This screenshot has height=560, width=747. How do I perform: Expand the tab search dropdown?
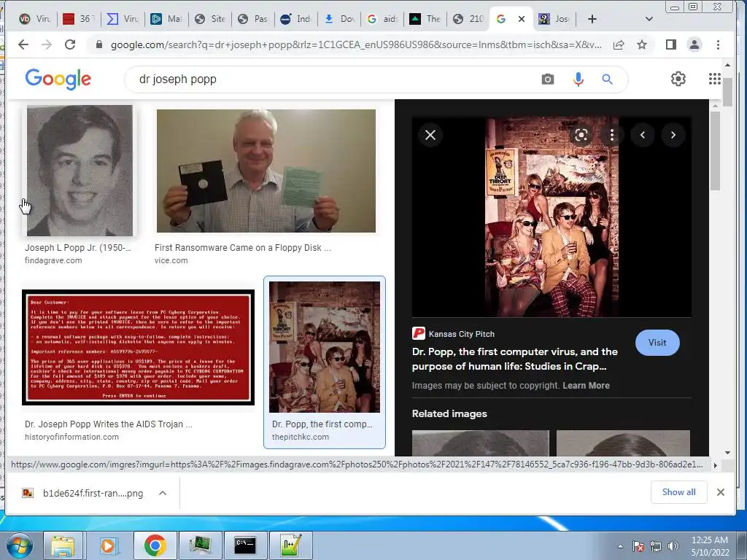[x=649, y=19]
